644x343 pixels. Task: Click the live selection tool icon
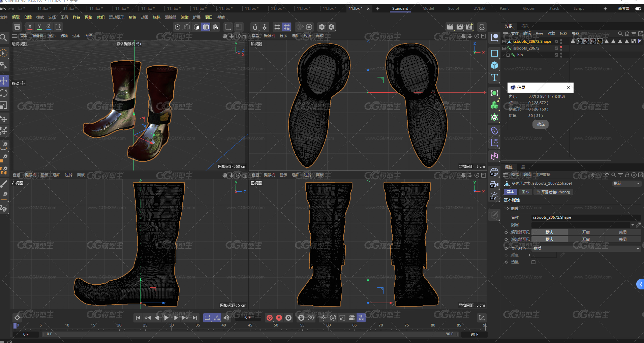(x=4, y=53)
